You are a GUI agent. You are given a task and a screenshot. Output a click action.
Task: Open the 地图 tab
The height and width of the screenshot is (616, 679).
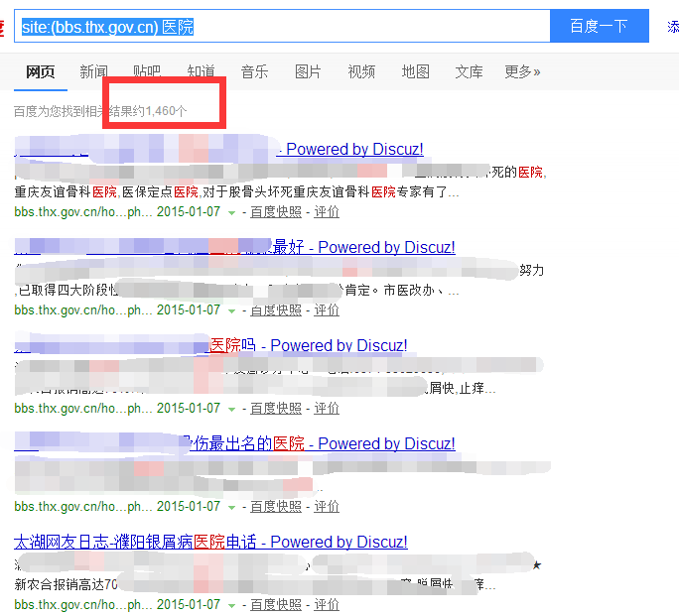[415, 71]
